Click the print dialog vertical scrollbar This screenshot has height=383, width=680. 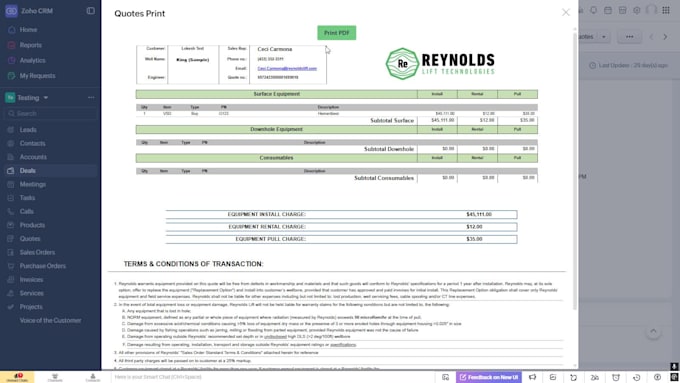tap(575, 171)
